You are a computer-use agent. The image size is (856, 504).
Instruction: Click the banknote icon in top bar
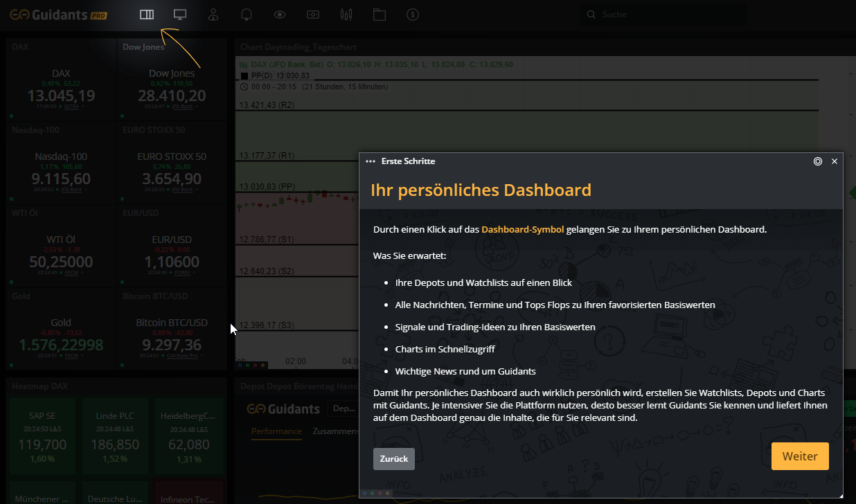[313, 15]
